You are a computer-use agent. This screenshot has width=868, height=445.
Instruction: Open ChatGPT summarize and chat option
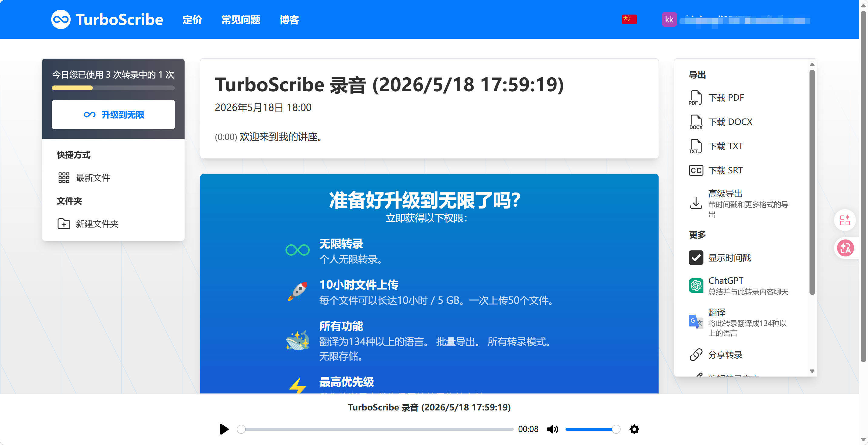pos(739,286)
